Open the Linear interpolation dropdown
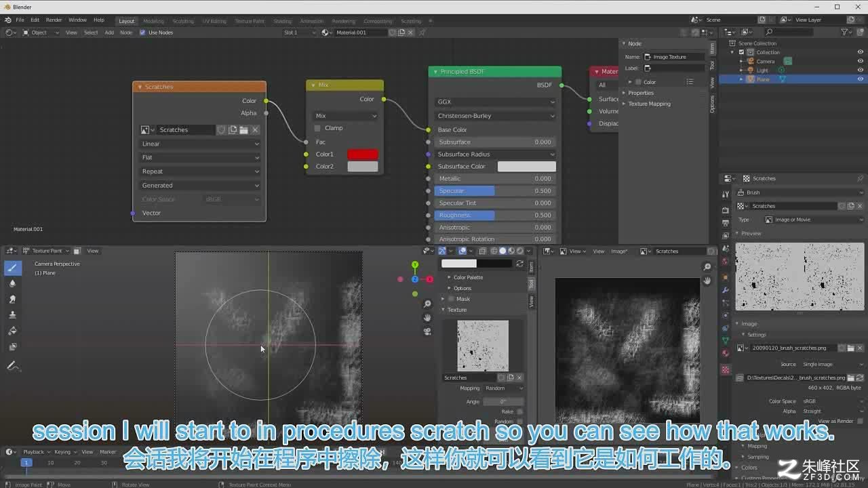Image resolution: width=868 pixels, height=488 pixels. tap(200, 144)
